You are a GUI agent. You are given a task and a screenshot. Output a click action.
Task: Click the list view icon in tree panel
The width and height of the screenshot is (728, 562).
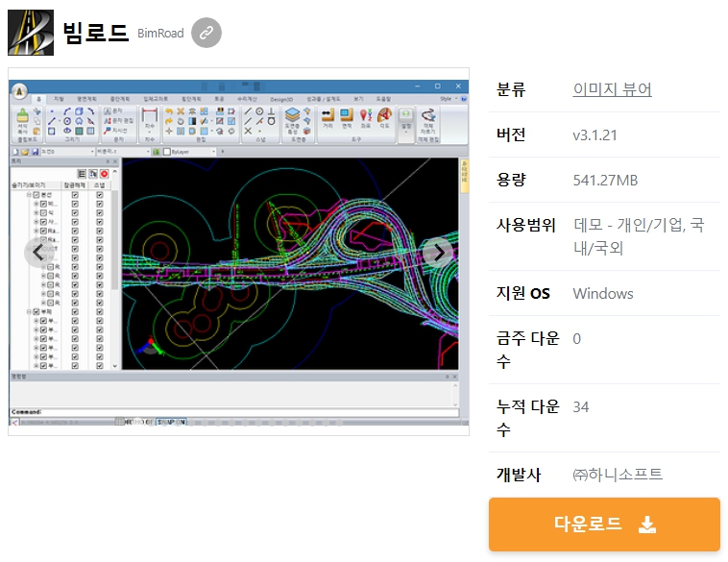click(82, 174)
